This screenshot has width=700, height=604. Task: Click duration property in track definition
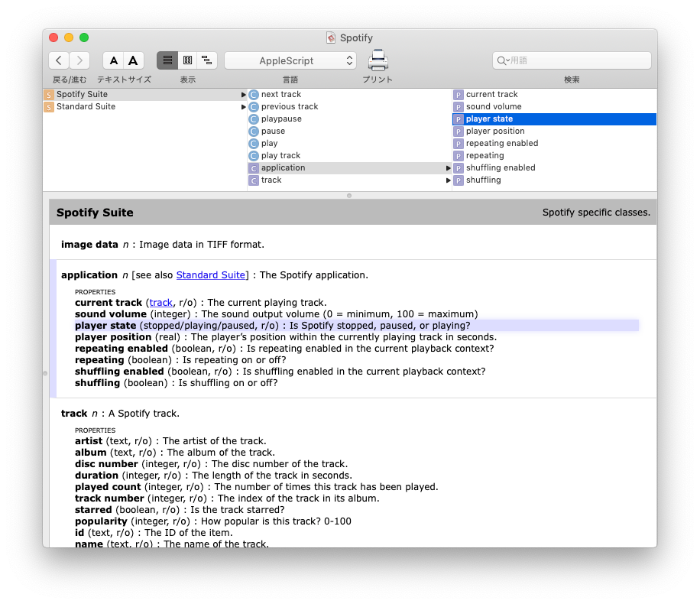[213, 476]
